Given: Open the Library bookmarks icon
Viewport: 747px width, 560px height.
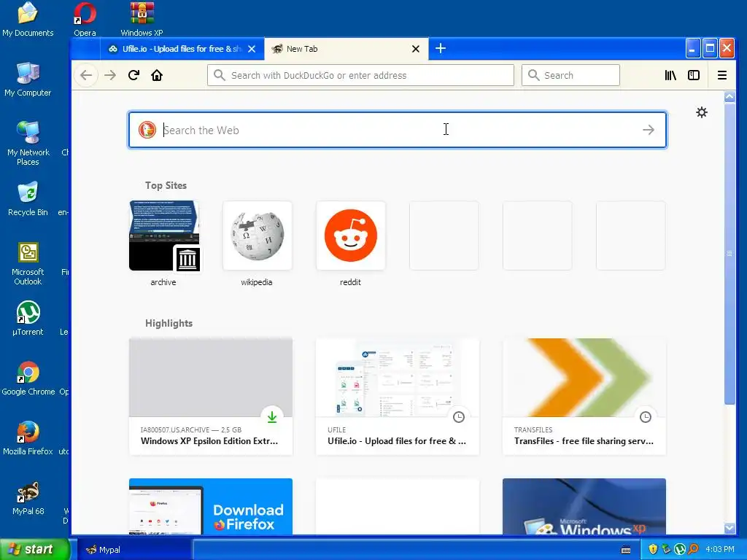Looking at the screenshot, I should click(x=670, y=75).
